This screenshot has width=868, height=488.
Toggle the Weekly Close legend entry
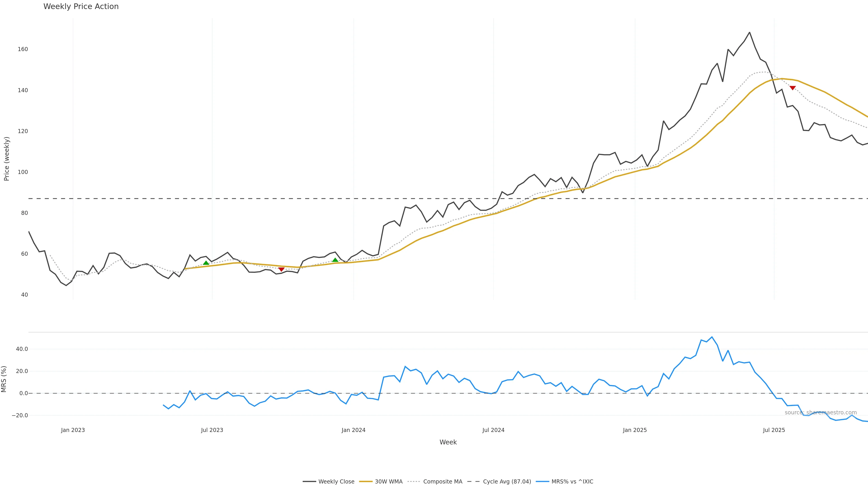[x=328, y=482]
